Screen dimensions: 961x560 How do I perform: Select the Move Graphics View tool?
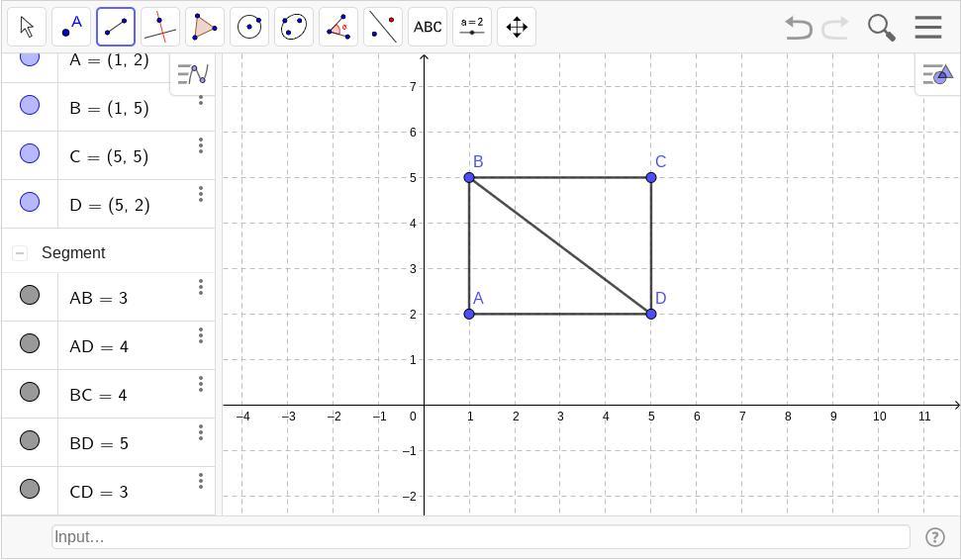coord(517,27)
